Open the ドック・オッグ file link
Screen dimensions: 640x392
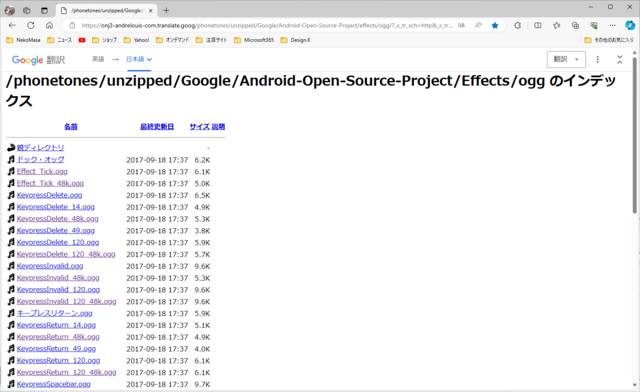pyautogui.click(x=40, y=159)
